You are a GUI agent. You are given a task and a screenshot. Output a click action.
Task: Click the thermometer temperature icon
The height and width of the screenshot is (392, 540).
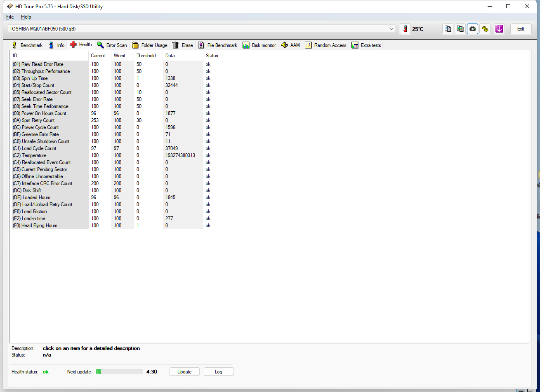[405, 29]
